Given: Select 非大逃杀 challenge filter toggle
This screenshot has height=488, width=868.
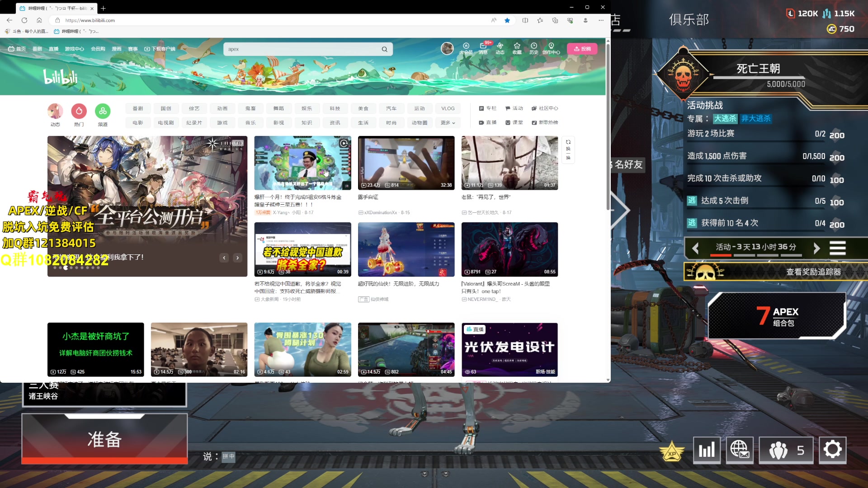Looking at the screenshot, I should click(x=756, y=118).
